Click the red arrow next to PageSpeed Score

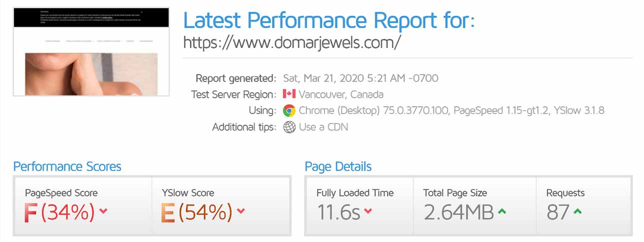[x=103, y=211]
